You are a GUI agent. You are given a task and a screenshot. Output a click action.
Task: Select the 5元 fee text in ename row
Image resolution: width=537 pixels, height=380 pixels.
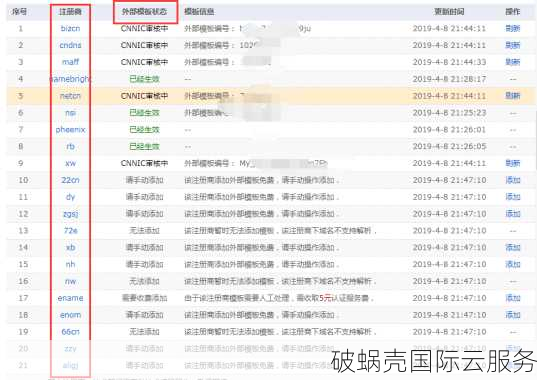point(325,298)
